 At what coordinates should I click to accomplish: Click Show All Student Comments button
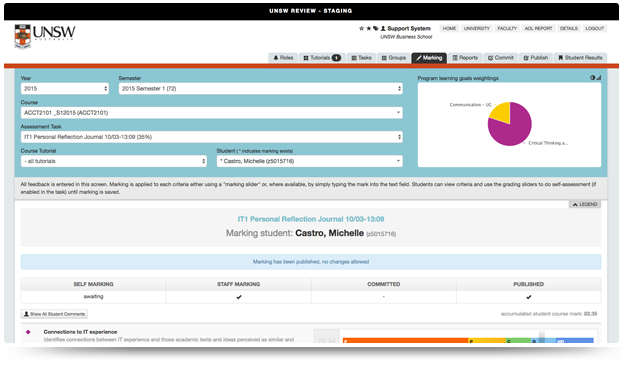pos(54,314)
